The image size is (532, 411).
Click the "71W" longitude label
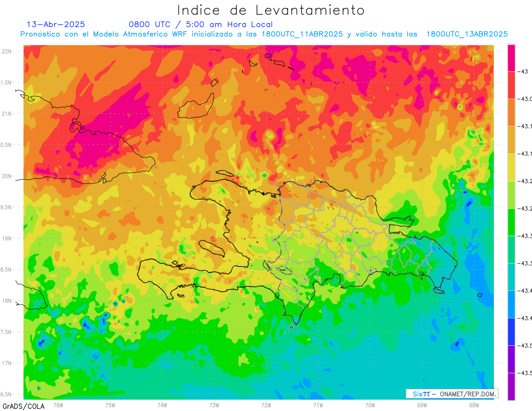[318, 405]
